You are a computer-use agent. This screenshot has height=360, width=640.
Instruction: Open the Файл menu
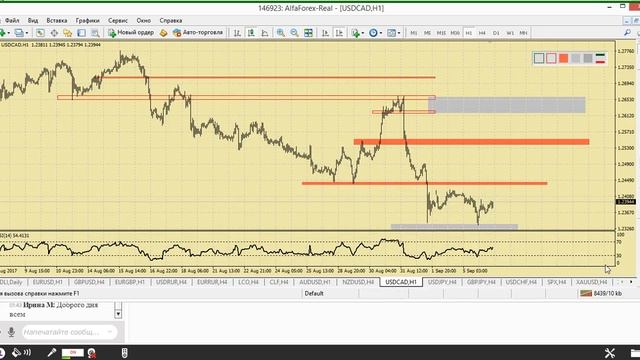[12, 20]
